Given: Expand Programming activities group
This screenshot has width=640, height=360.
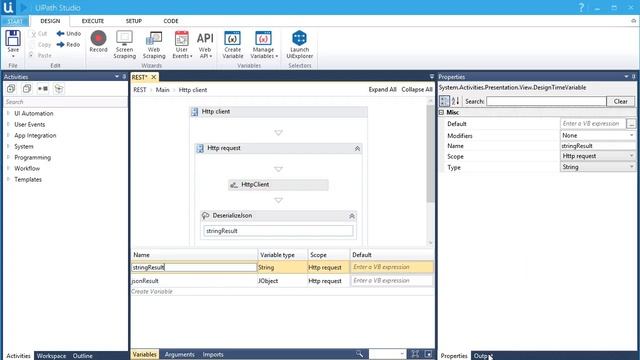Looking at the screenshot, I should click(8, 158).
